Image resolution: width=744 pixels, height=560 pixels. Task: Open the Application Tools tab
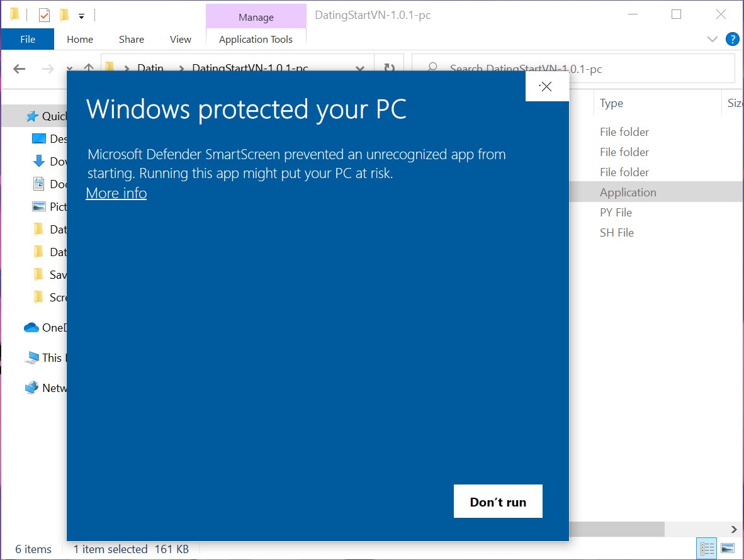click(x=256, y=40)
